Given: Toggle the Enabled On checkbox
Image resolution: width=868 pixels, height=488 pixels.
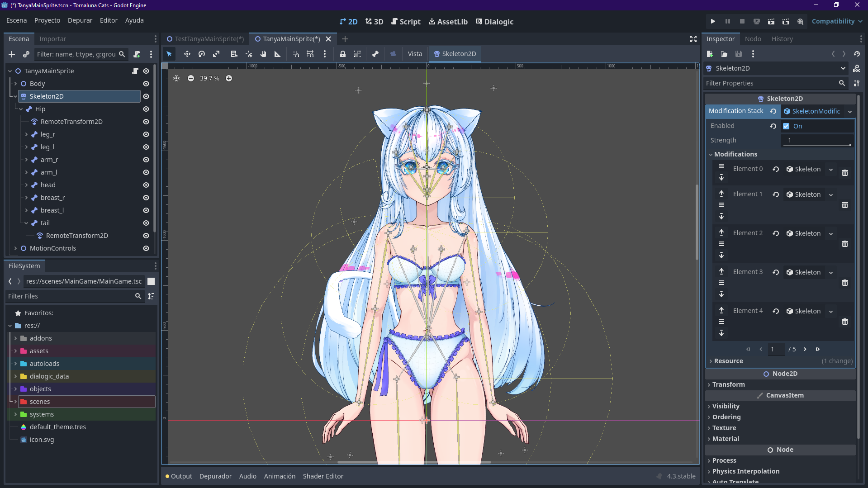Looking at the screenshot, I should [x=786, y=126].
